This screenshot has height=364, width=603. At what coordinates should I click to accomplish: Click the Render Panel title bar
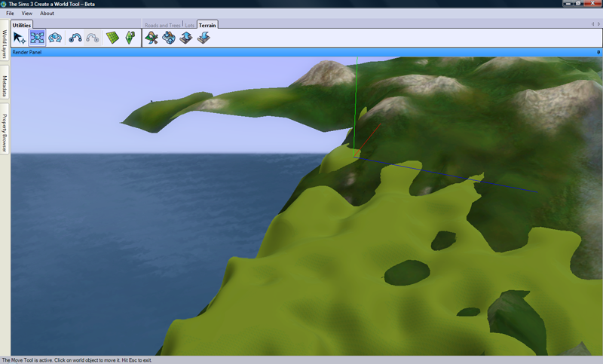click(307, 52)
